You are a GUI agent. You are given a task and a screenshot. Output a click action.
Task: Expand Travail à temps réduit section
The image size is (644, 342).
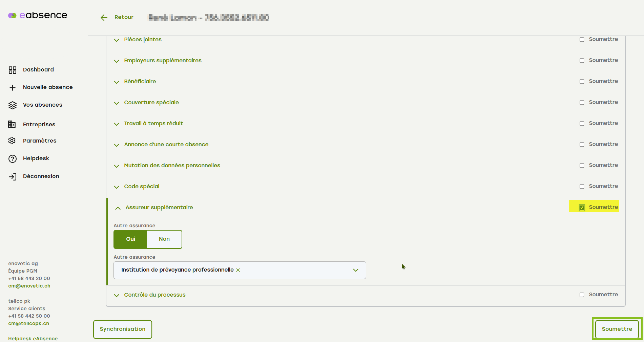117,124
